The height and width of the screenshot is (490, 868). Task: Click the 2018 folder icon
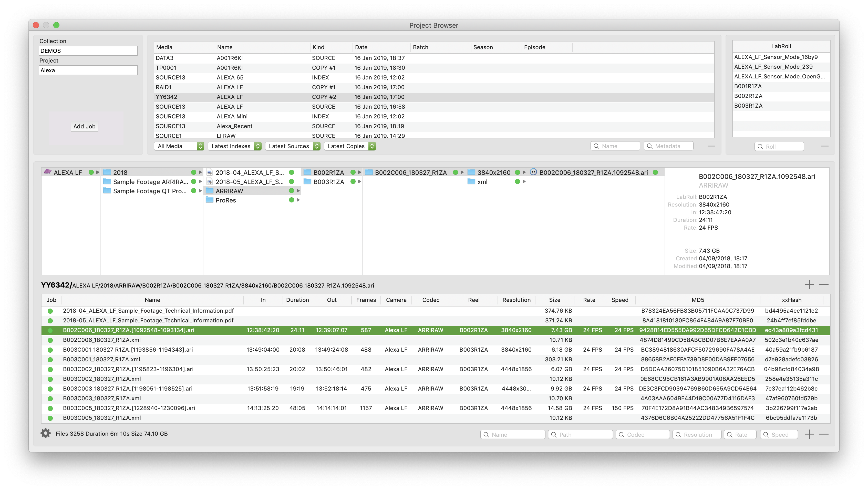coord(107,172)
